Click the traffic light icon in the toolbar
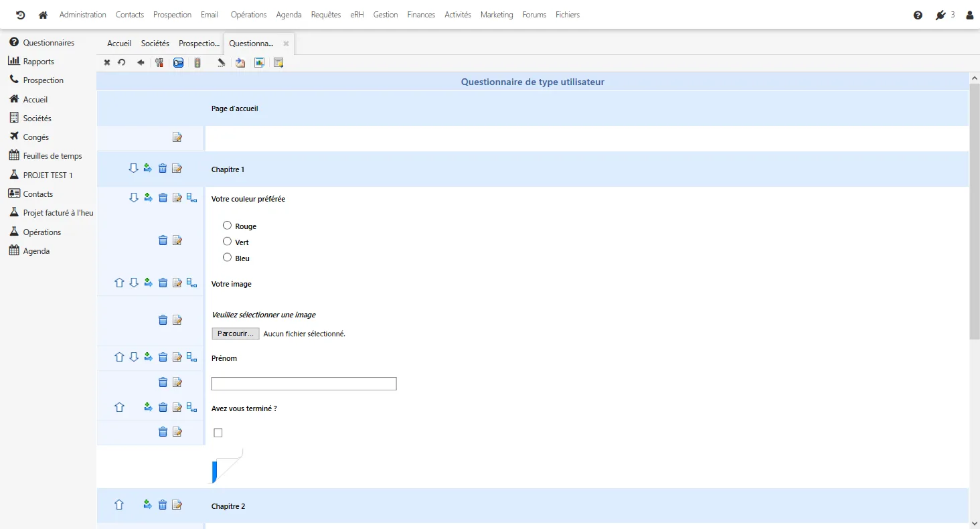This screenshot has width=980, height=529. (197, 62)
